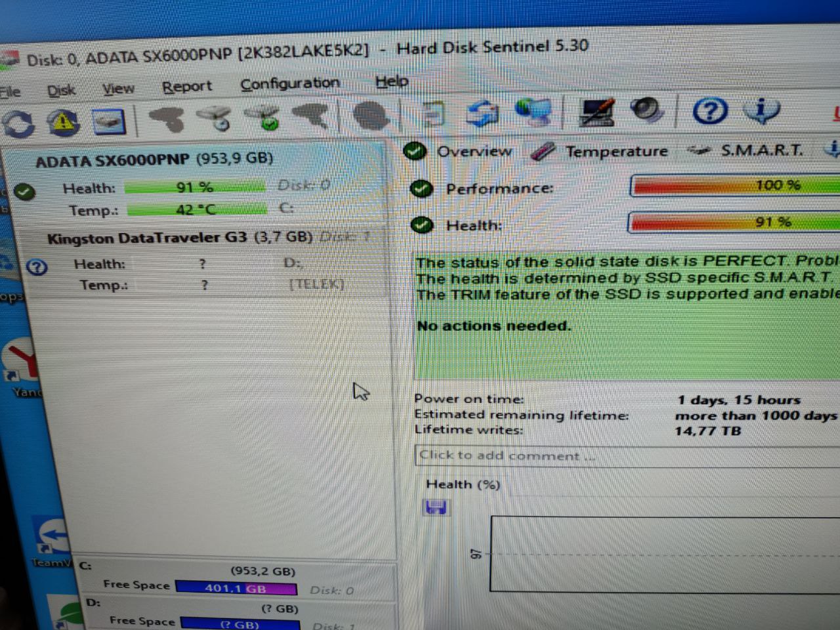
Task: Open the Report menu
Action: [x=187, y=86]
